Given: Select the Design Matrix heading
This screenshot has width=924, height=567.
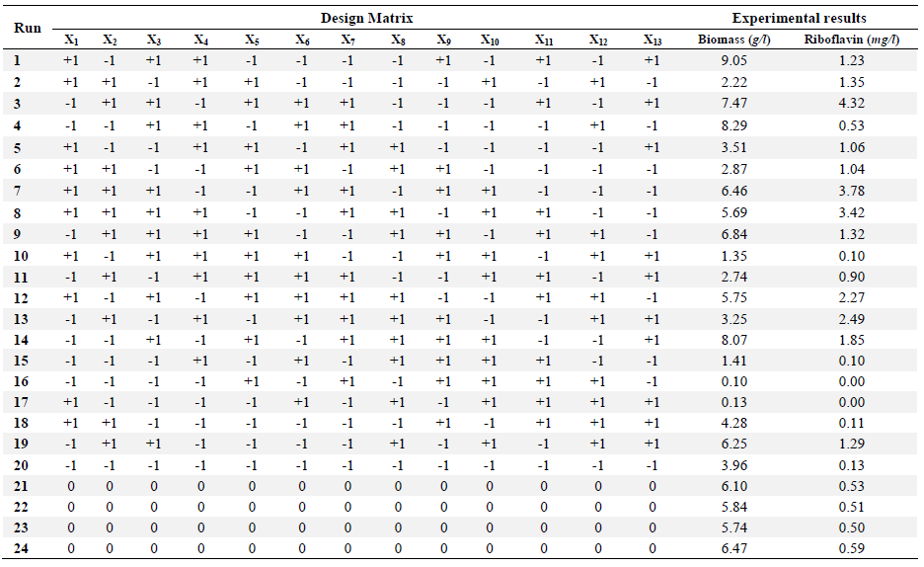Looking at the screenshot, I should [x=366, y=18].
